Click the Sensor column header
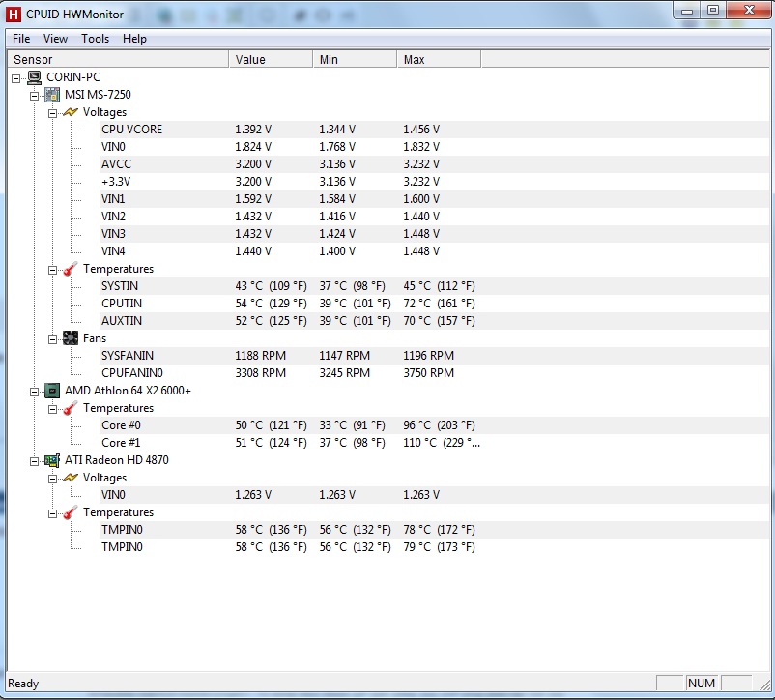The image size is (775, 700). 118,59
